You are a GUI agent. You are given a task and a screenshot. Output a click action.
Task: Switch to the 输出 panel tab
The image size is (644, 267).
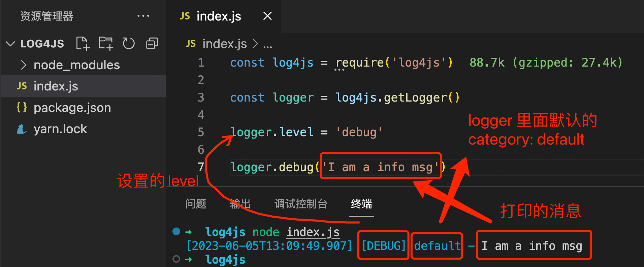(x=240, y=204)
